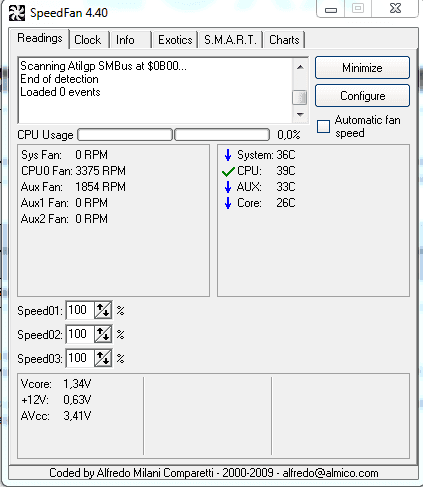Click the blue down arrow beside System temperature

click(228, 155)
